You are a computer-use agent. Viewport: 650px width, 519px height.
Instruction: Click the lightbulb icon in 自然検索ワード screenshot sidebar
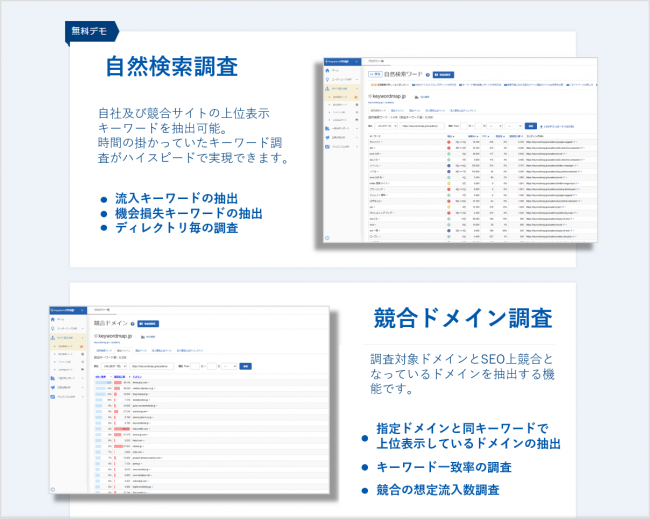pyautogui.click(x=327, y=80)
